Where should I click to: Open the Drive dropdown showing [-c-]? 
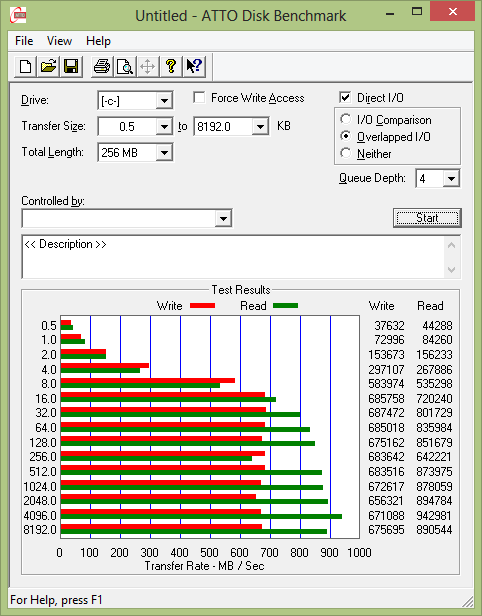coord(164,101)
